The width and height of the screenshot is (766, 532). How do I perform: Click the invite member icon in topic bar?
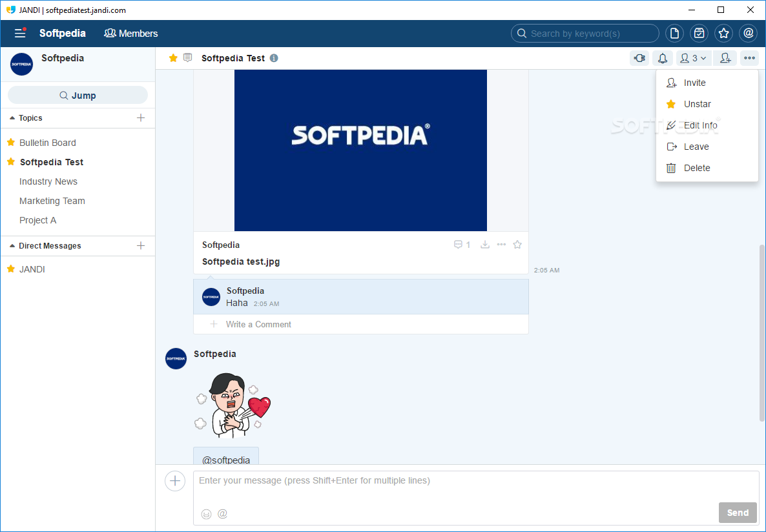(725, 58)
